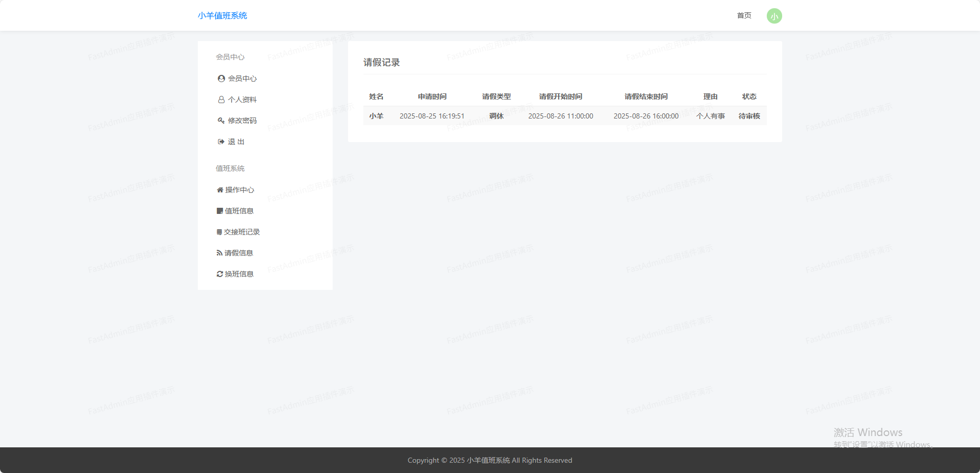Open the 小羊值班系统 brand link
Screen dimensions: 980x473
click(222, 15)
